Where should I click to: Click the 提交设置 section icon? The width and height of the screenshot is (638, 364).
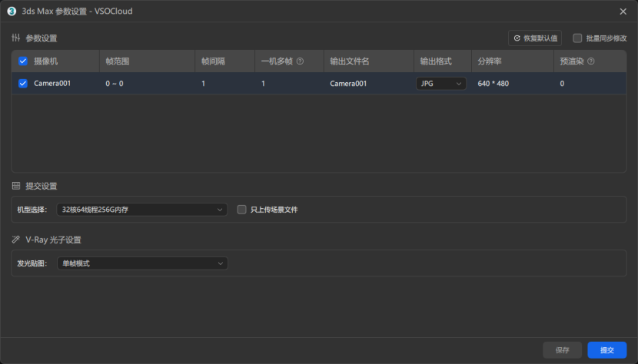pyautogui.click(x=16, y=186)
